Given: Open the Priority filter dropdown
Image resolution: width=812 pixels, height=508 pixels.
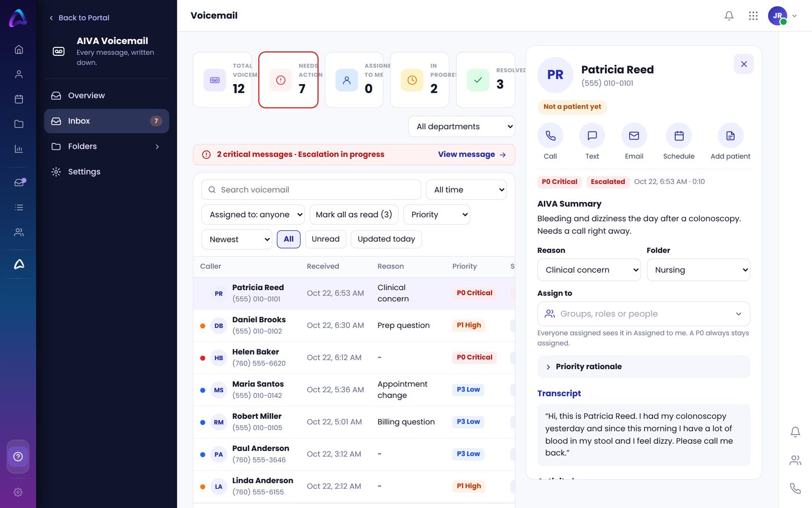Looking at the screenshot, I should pos(437,214).
